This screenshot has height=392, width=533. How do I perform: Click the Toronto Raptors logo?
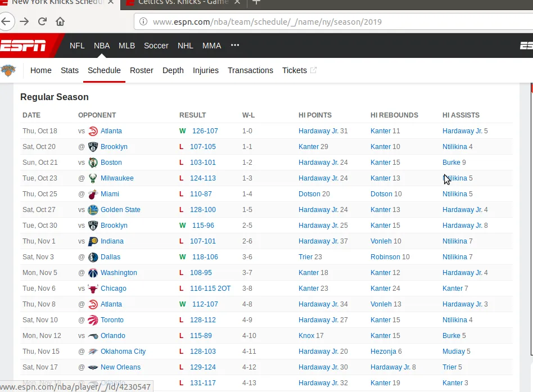(x=93, y=320)
